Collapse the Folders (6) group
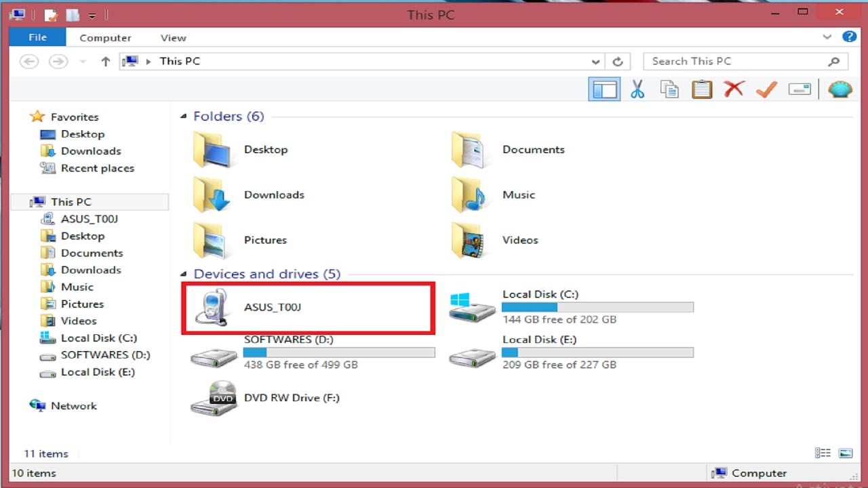This screenshot has width=868, height=488. click(x=183, y=117)
